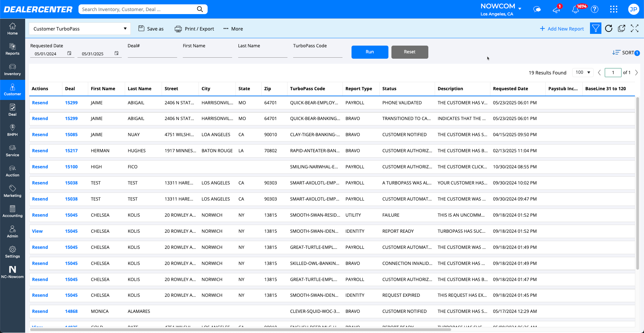Click the page number input box
This screenshot has height=333, width=644.
tap(613, 72)
